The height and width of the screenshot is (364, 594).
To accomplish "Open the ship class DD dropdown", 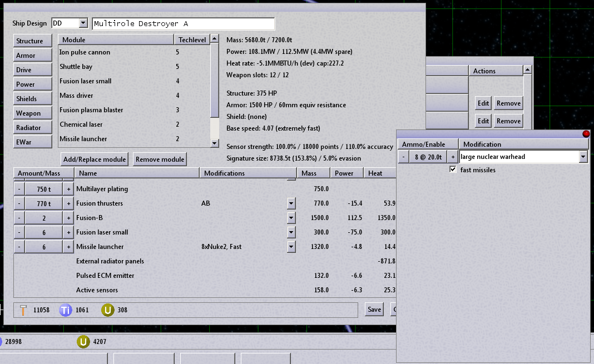I will tap(83, 23).
